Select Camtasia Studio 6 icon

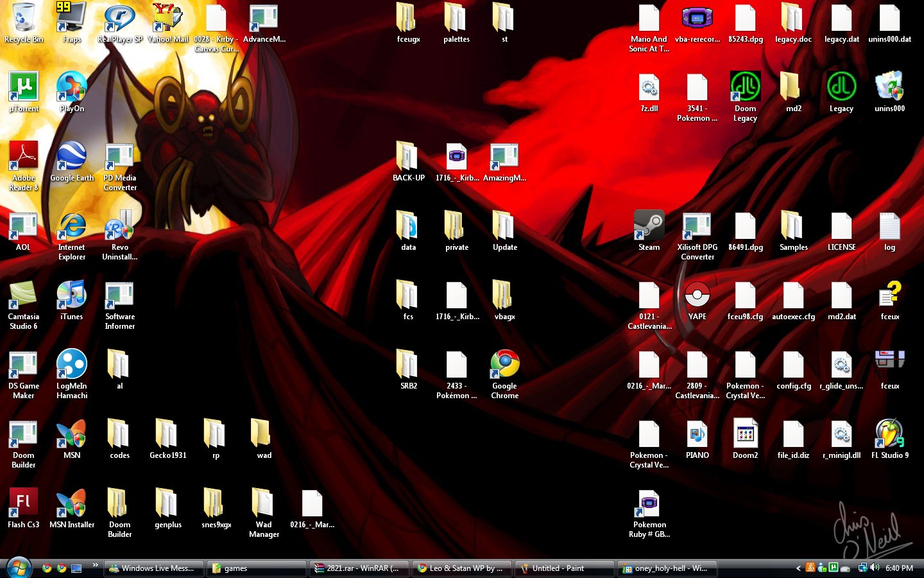pos(24,305)
